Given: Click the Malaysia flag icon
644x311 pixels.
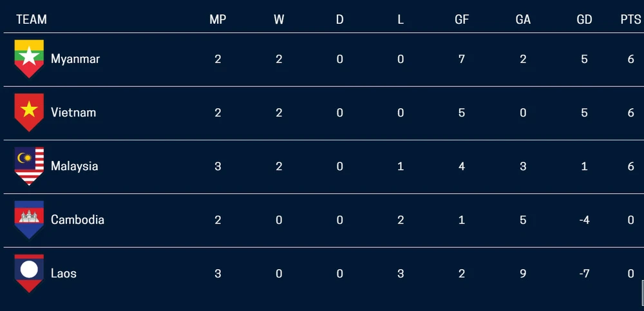Looking at the screenshot, I should point(29,165).
